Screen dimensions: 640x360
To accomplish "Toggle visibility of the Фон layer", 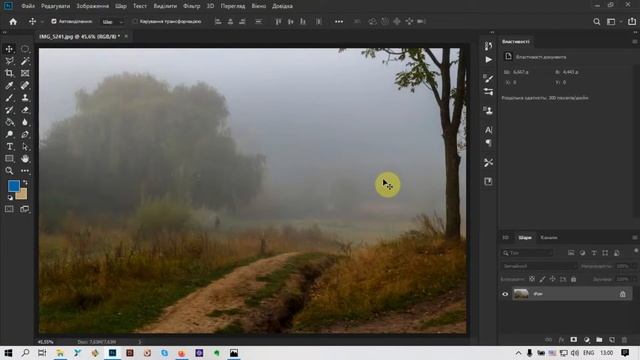I will 505,294.
